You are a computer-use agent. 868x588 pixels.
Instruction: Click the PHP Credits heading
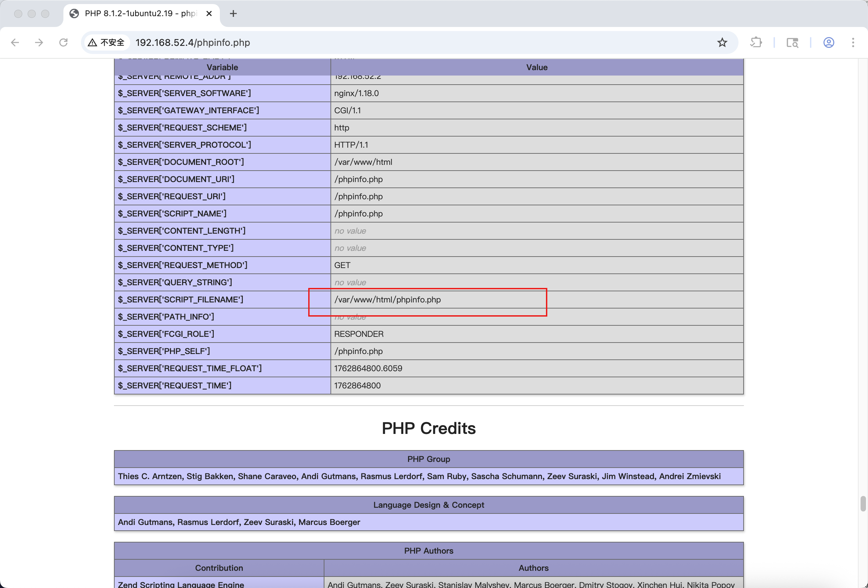428,428
